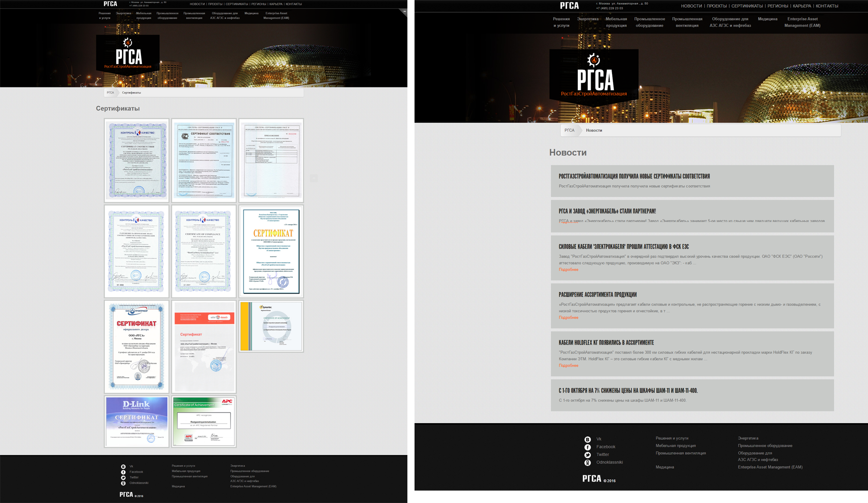Click the Facebook icon in the right footer

[x=587, y=447]
